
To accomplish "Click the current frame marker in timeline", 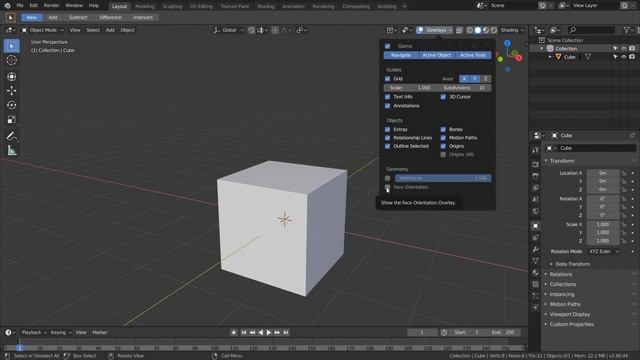I will pos(19,348).
